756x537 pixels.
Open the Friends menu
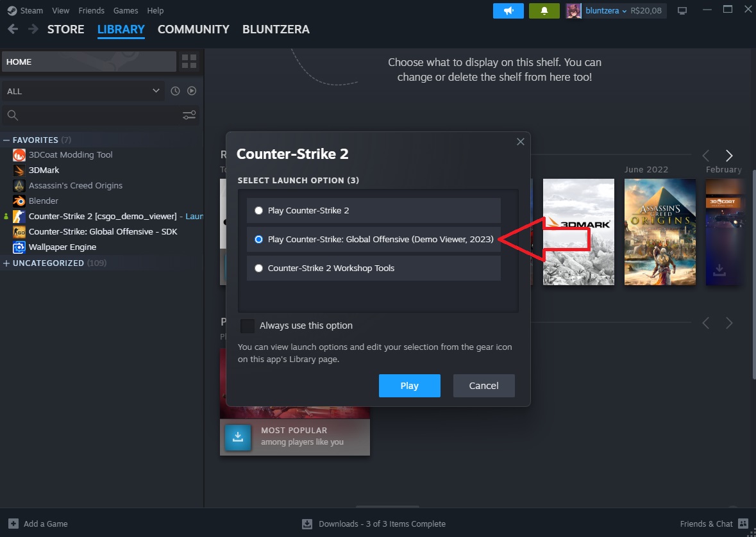tap(91, 11)
